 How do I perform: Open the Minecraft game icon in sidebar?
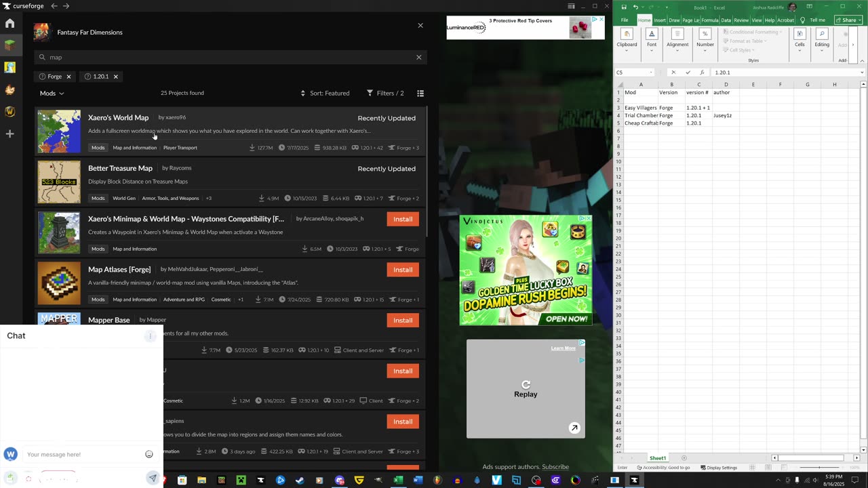click(x=10, y=45)
